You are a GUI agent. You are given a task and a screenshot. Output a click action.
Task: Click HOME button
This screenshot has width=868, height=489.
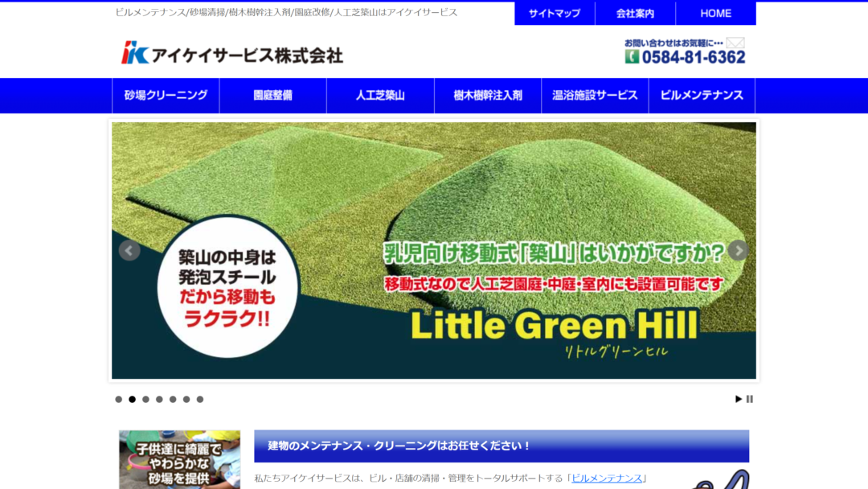716,14
